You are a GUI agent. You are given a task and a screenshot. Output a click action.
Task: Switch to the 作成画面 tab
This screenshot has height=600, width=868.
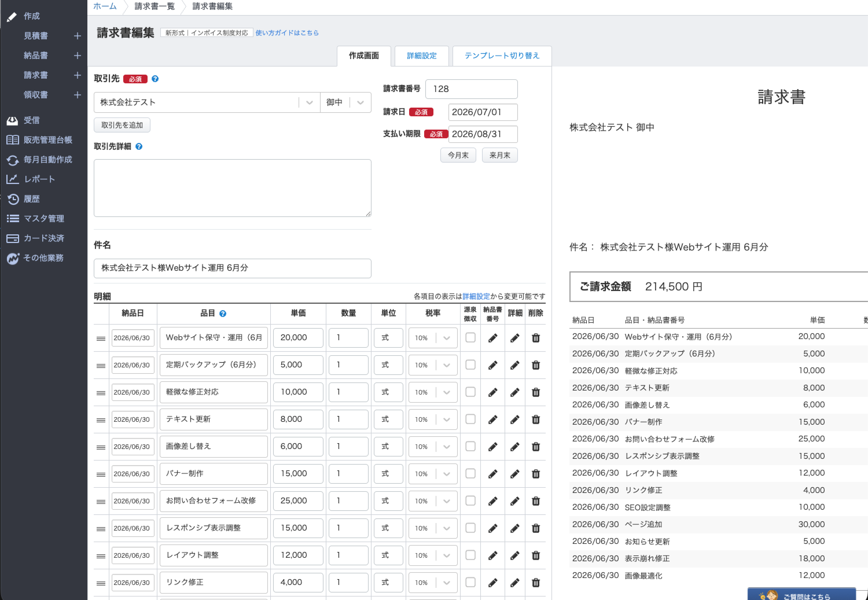[363, 56]
